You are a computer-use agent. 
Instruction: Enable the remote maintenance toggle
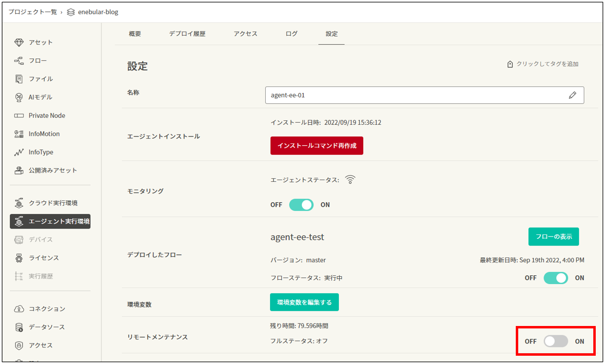pyautogui.click(x=556, y=341)
